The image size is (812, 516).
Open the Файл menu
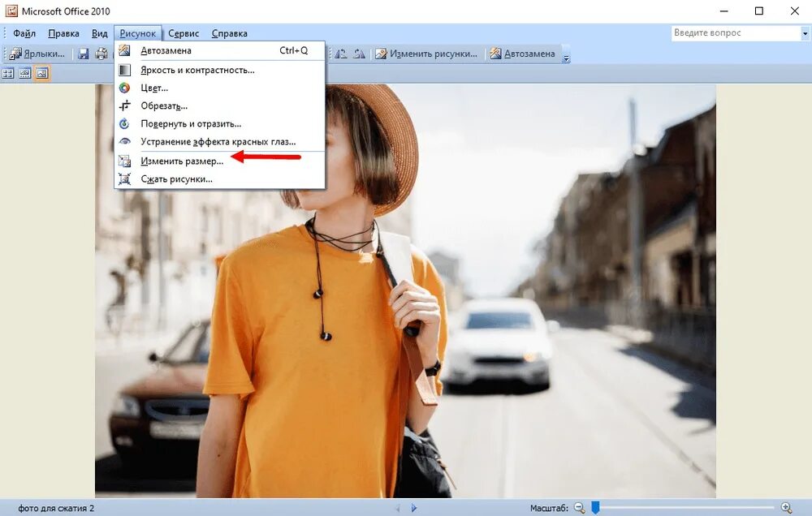[24, 33]
